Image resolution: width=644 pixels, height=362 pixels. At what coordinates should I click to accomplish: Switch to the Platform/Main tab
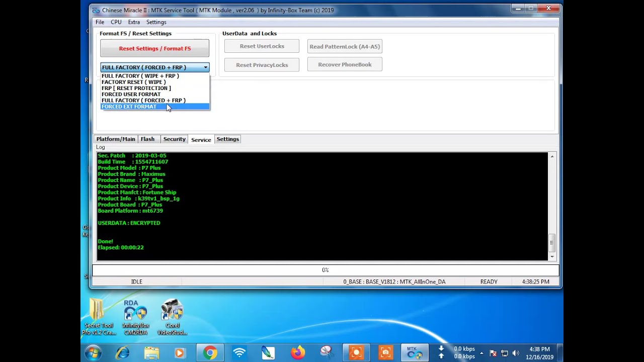[116, 139]
